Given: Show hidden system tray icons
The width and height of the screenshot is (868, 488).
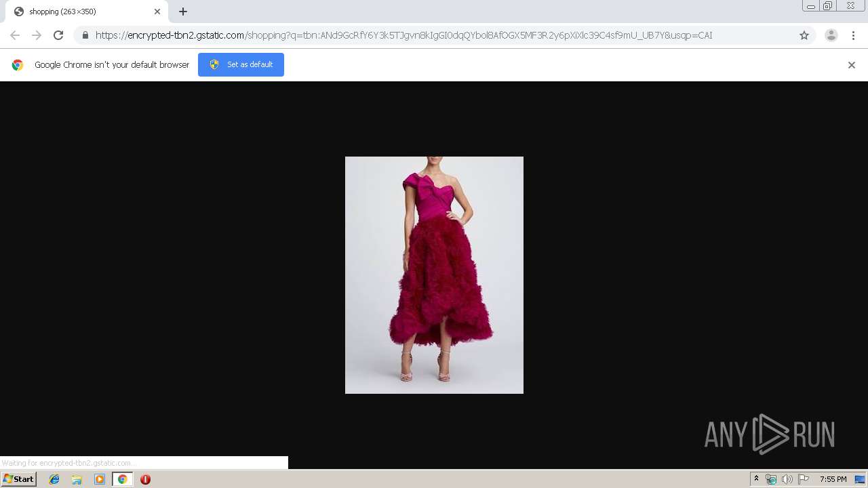Looking at the screenshot, I should (x=756, y=479).
